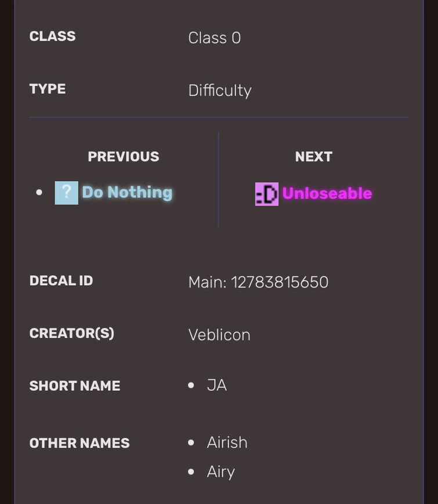Click the NEXT column header

pyautogui.click(x=313, y=157)
